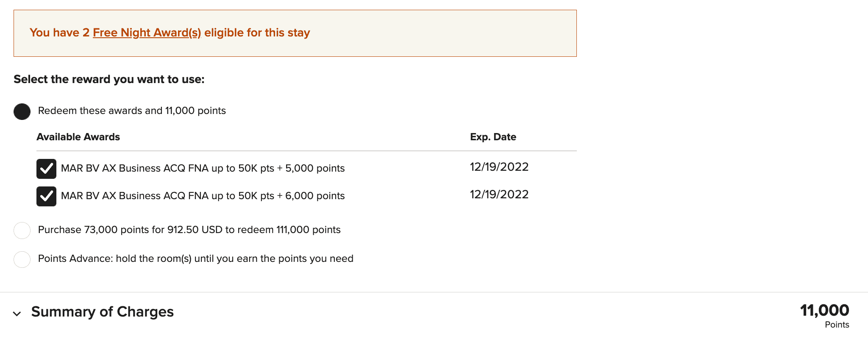Click the Summary of Charges heading
Screen dimensions: 868x339
coord(102,312)
